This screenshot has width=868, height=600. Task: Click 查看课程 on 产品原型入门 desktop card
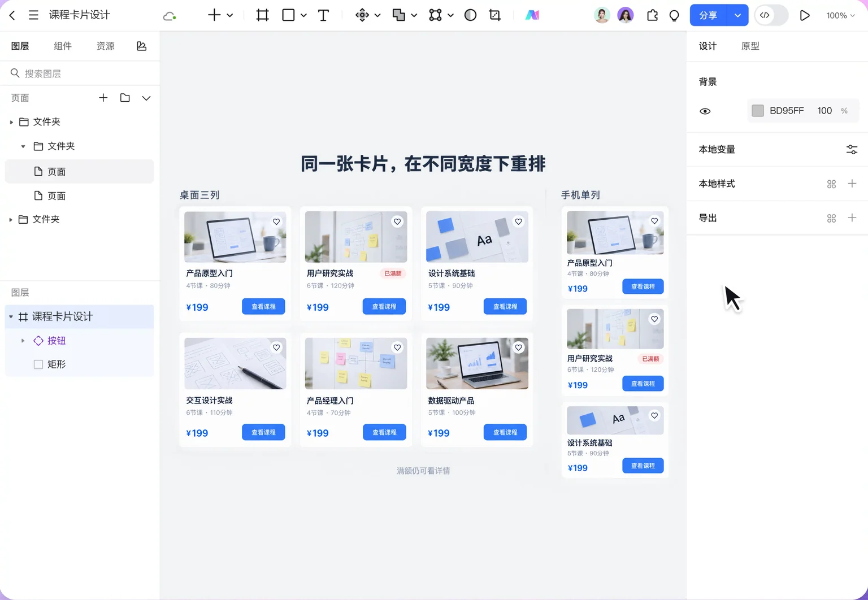point(263,306)
